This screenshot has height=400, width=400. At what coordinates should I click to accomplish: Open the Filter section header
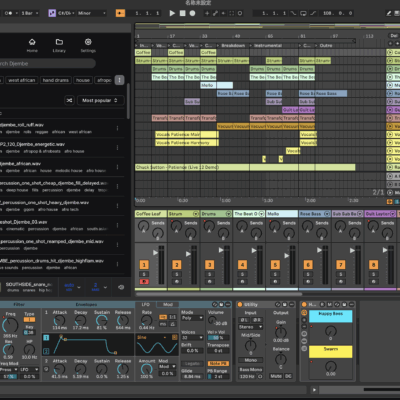tap(19, 305)
